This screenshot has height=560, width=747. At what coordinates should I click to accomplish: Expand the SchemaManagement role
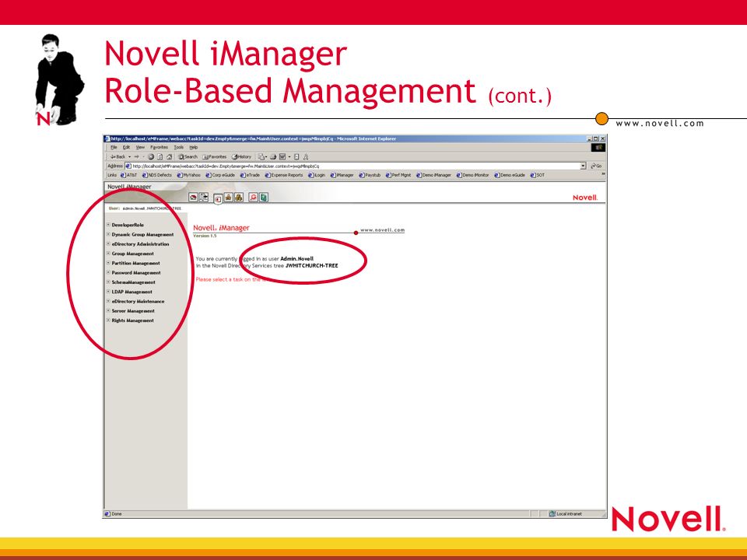click(108, 282)
